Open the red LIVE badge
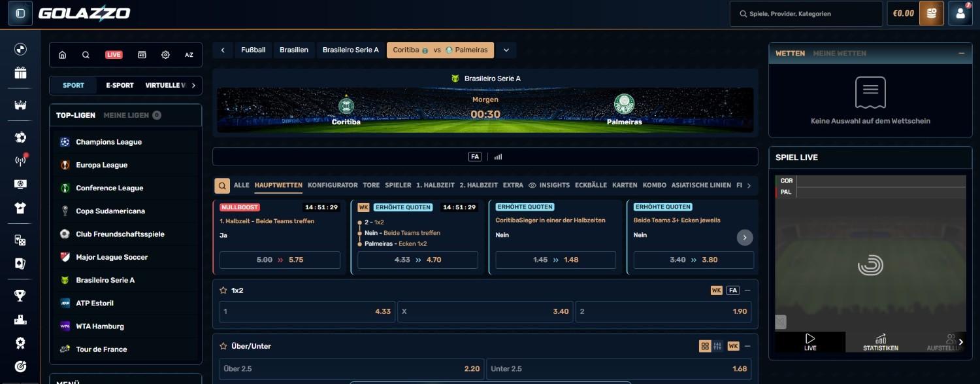Image resolution: width=980 pixels, height=384 pixels. [x=114, y=55]
